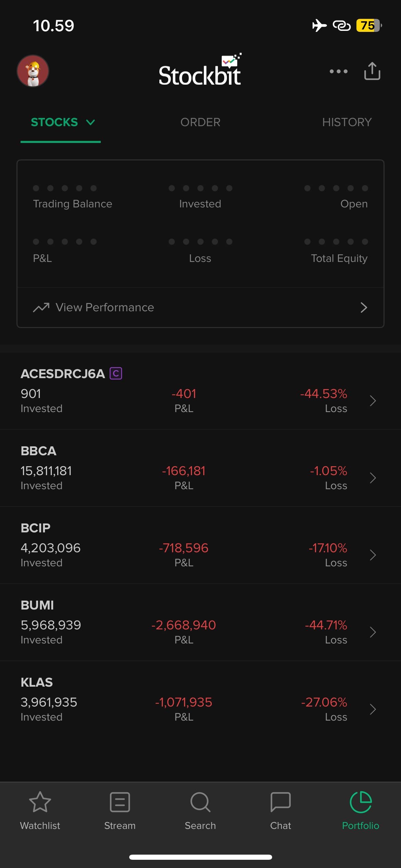Image resolution: width=401 pixels, height=868 pixels.
Task: Tap the Search magnifier icon
Action: [x=200, y=802]
